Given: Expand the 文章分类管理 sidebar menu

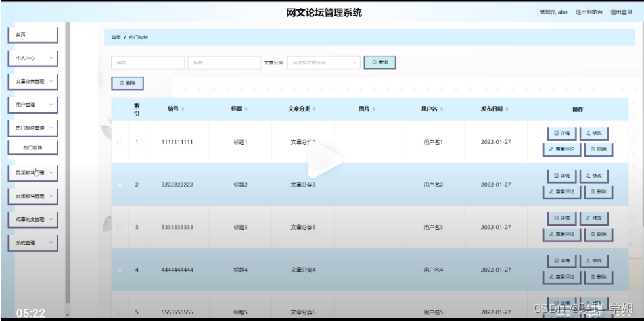Looking at the screenshot, I should coord(32,82).
